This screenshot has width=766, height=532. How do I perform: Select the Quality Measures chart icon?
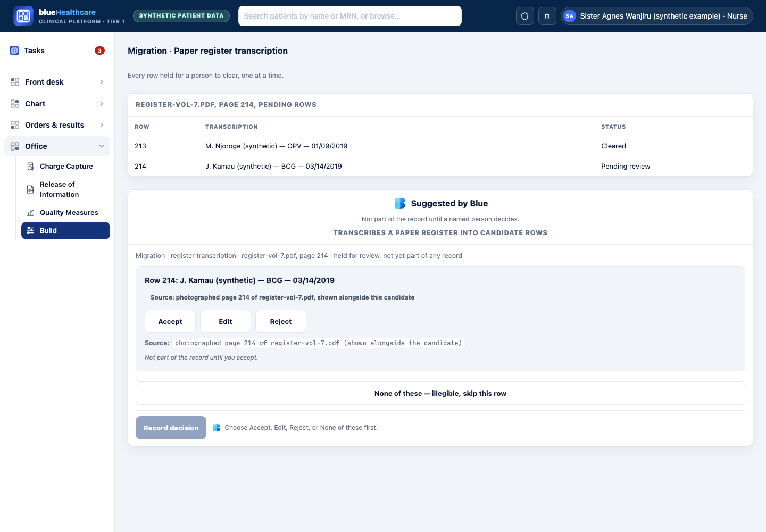[31, 212]
